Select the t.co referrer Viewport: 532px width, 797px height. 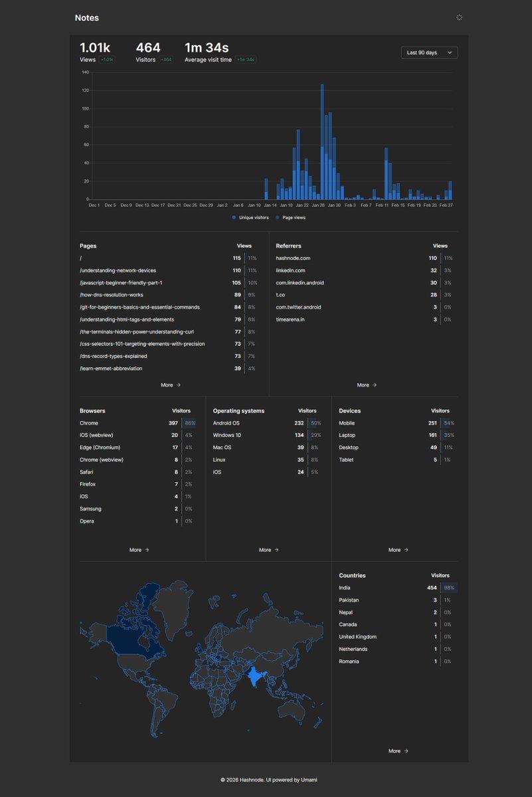pyautogui.click(x=280, y=295)
